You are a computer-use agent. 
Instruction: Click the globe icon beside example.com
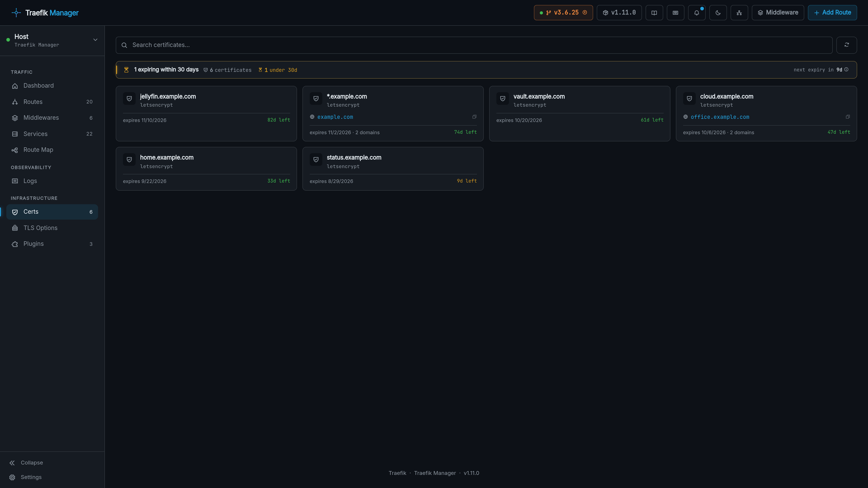click(x=312, y=117)
